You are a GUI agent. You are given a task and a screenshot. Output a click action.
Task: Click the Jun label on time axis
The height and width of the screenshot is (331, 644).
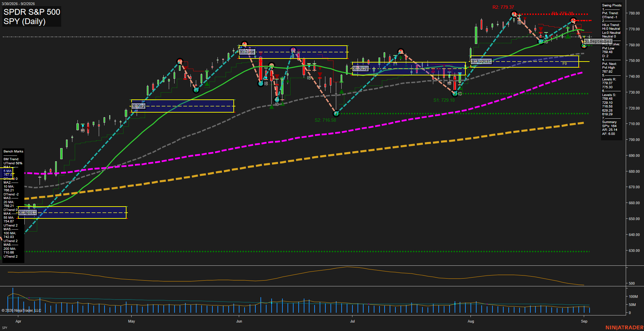pyautogui.click(x=239, y=321)
